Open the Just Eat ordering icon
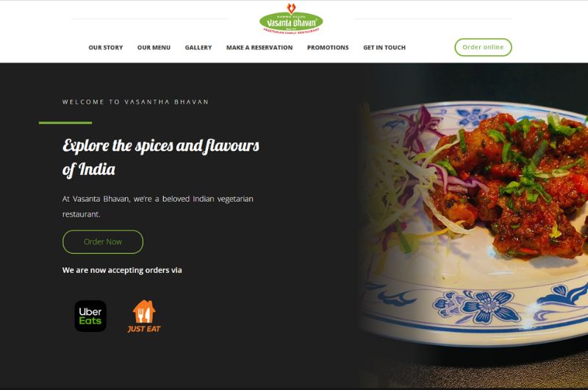This screenshot has height=390, width=588. pos(144,316)
